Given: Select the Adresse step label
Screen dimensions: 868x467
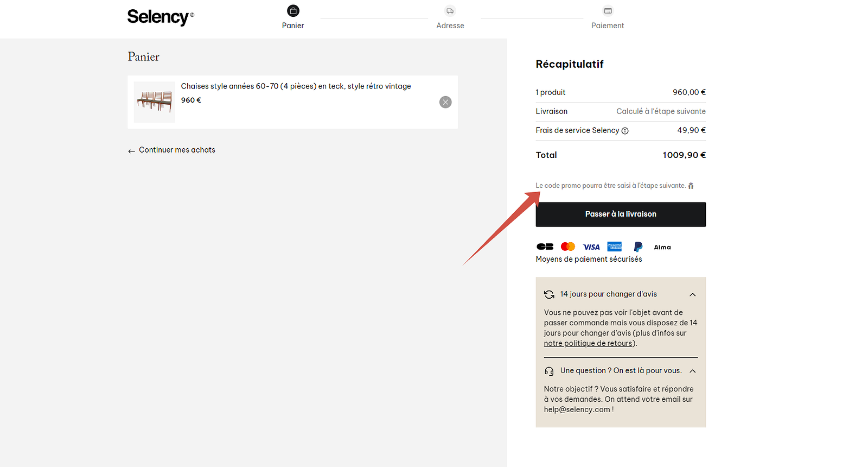Looking at the screenshot, I should [450, 26].
